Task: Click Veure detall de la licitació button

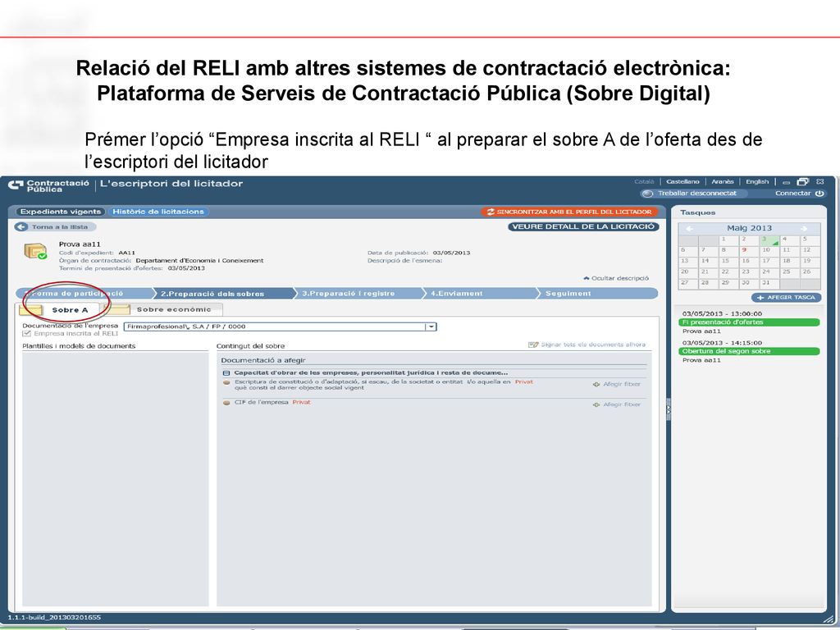Action: tap(583, 227)
